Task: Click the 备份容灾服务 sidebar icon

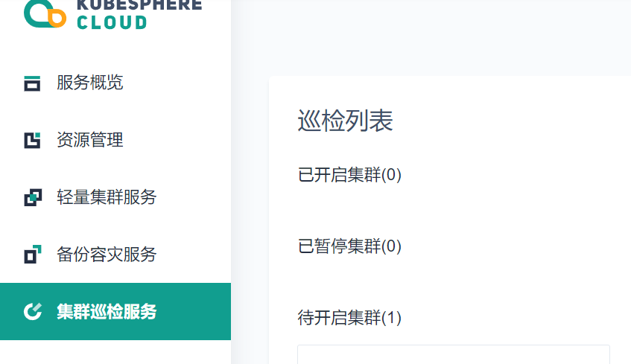Action: point(33,254)
